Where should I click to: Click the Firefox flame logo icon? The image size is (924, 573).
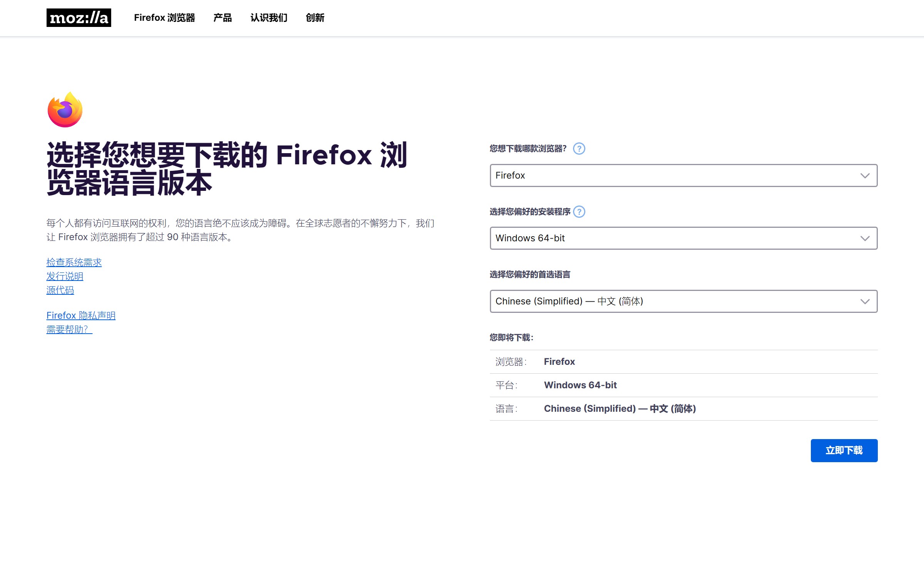point(65,110)
